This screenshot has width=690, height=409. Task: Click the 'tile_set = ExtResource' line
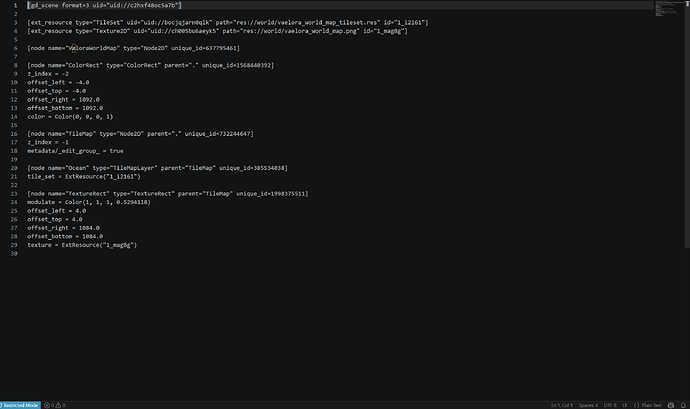[x=84, y=177]
